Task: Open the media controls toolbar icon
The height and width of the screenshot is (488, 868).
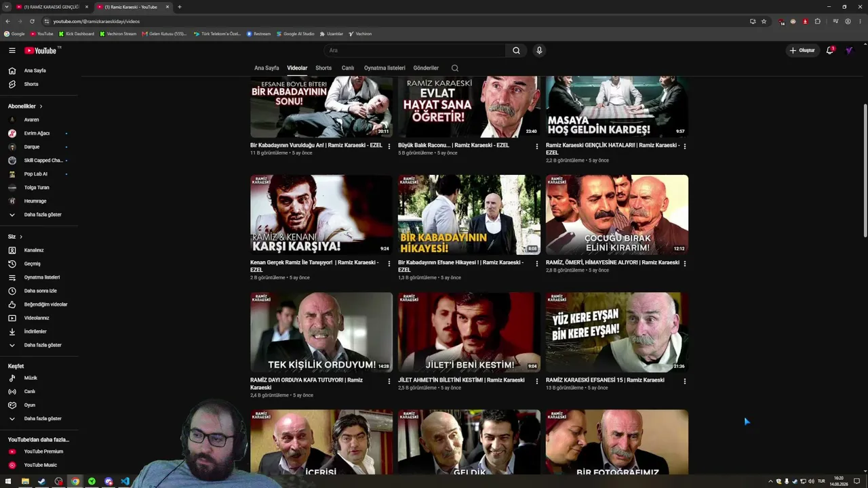Action: (835, 21)
